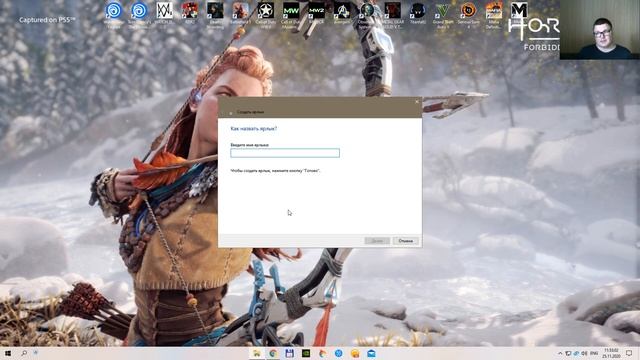Open the Battlefield 1 desktop shortcut
640x360 pixels.
(x=240, y=13)
